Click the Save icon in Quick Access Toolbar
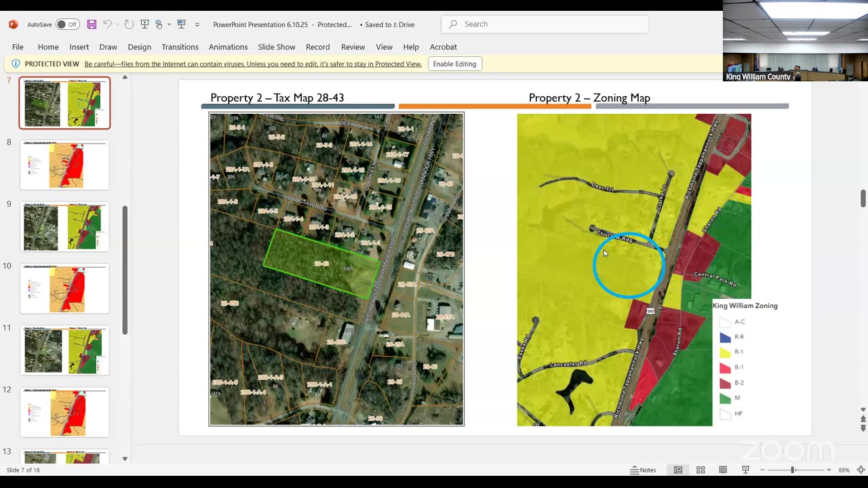This screenshot has height=488, width=868. (92, 24)
